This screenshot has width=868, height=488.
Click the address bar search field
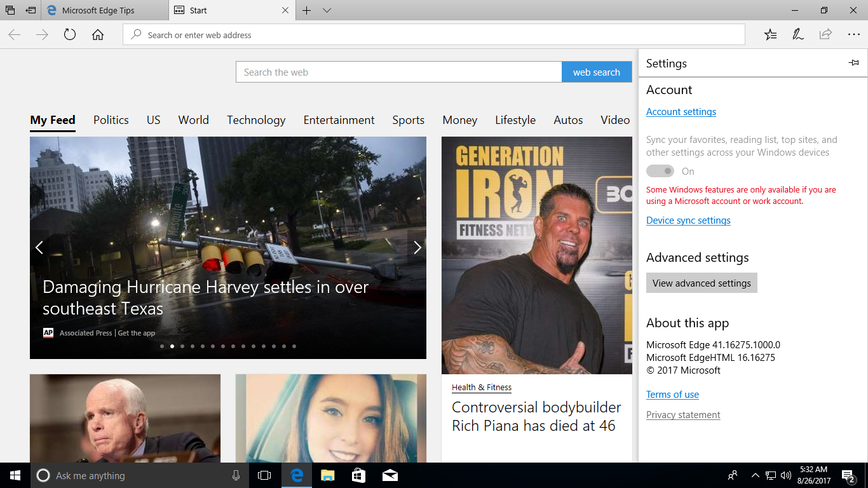(434, 35)
